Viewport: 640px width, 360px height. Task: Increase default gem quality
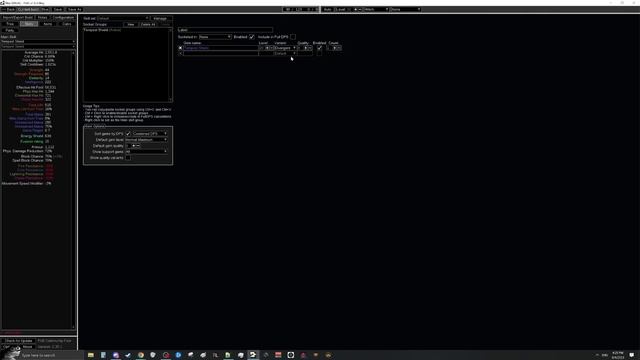133,146
